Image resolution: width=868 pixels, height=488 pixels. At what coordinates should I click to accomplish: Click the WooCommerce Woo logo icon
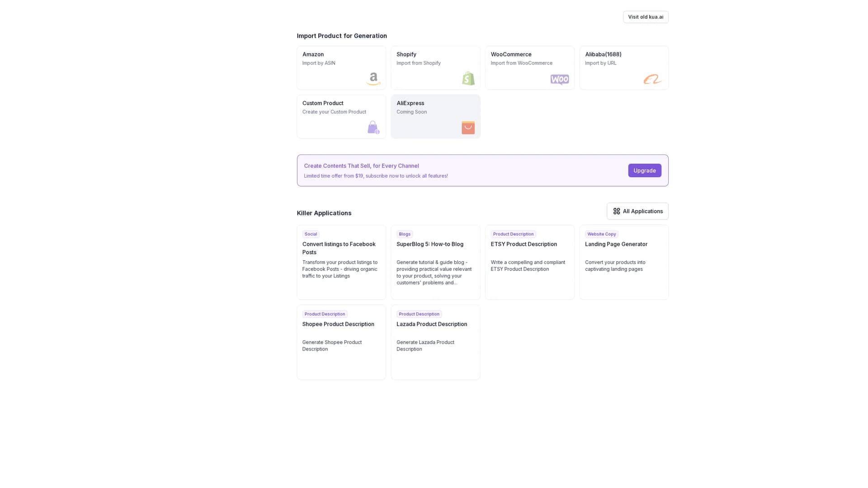click(x=560, y=80)
